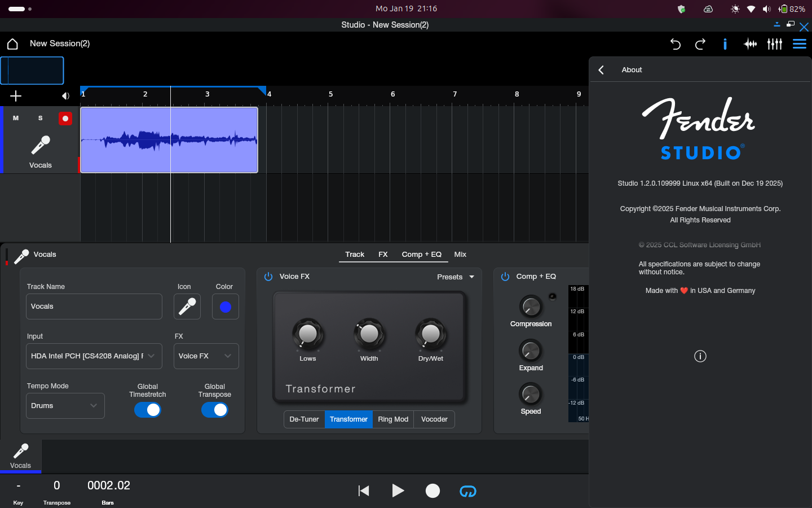812x508 pixels.
Task: Return home using the house icon
Action: pyautogui.click(x=12, y=44)
